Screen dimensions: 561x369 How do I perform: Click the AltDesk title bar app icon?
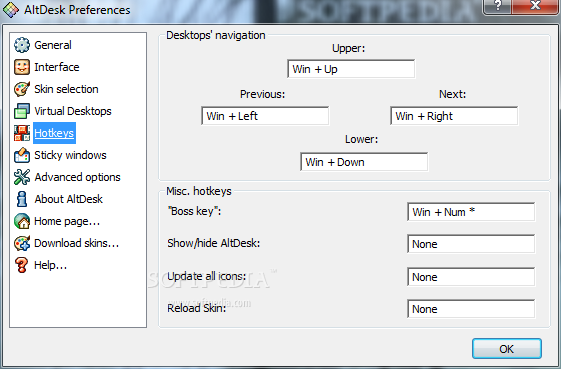(x=11, y=10)
